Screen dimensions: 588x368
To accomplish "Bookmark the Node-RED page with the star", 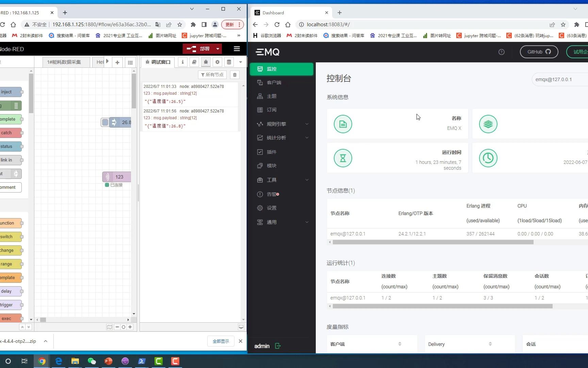I will 180,25.
